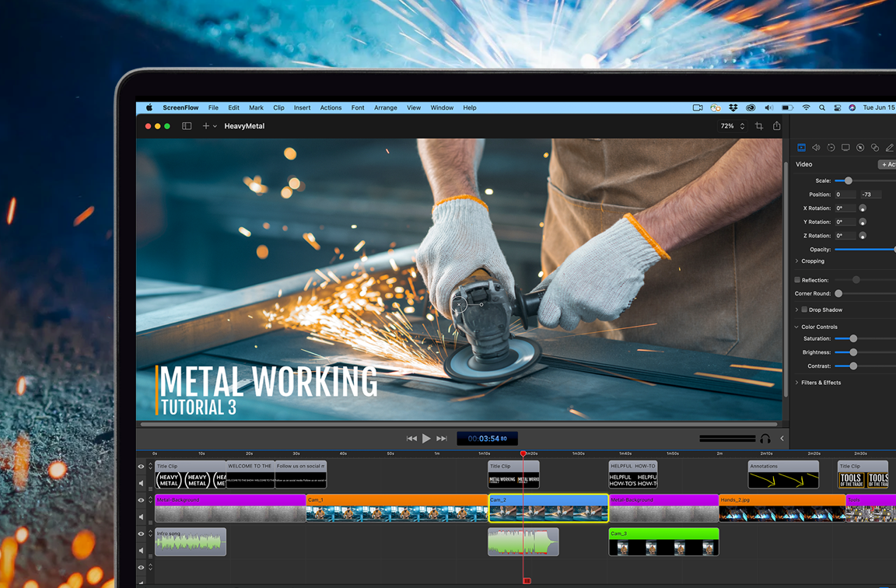Click the Apple menu logo

[x=149, y=107]
